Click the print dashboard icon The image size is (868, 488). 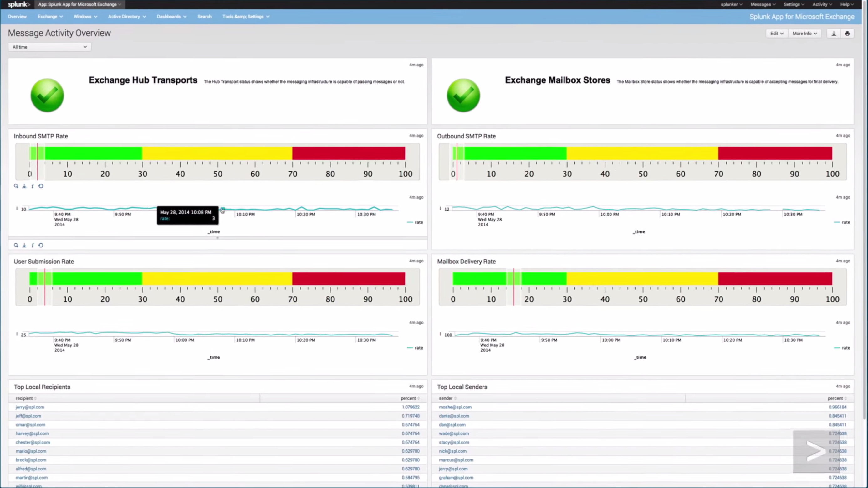click(847, 34)
